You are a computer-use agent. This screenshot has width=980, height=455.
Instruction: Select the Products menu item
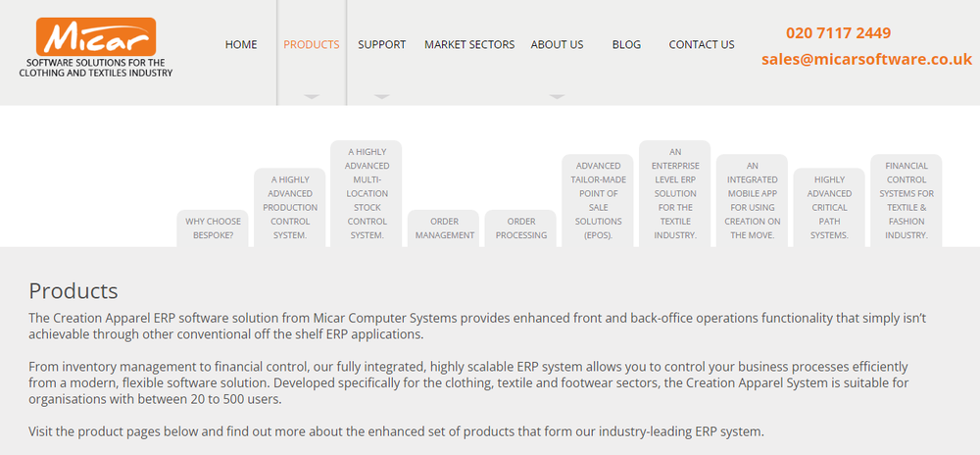click(312, 44)
